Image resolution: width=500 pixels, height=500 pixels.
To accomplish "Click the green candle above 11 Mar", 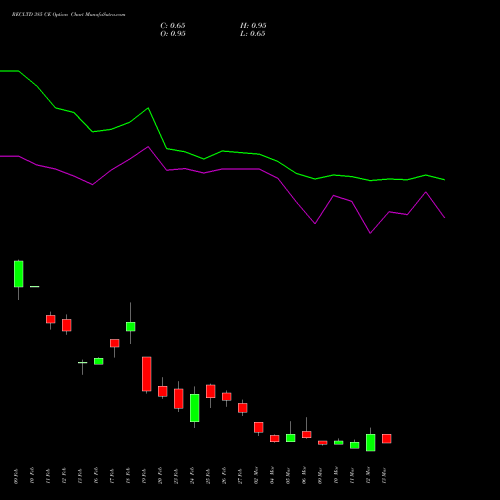I will 355,445.
